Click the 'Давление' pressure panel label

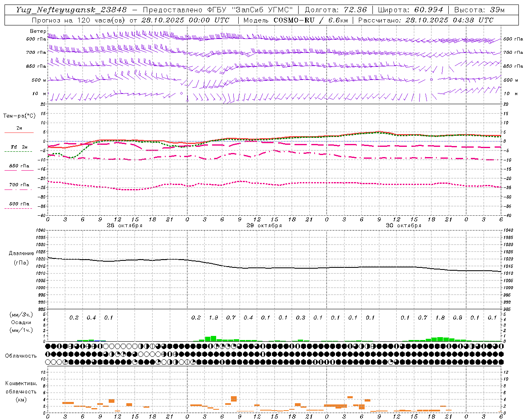pyautogui.click(x=21, y=253)
